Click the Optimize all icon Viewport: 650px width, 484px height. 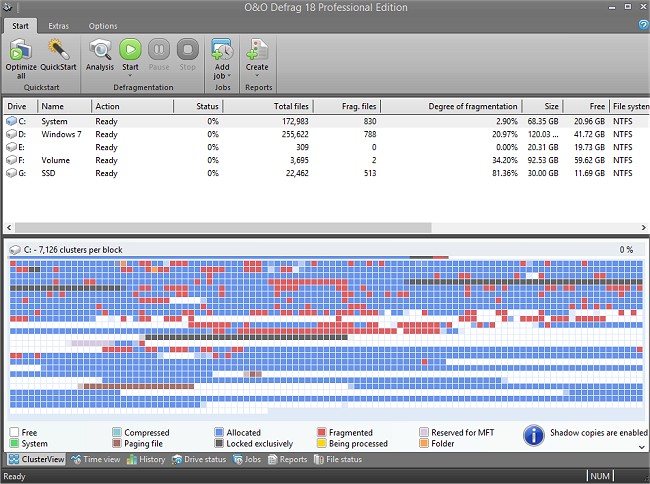21,50
